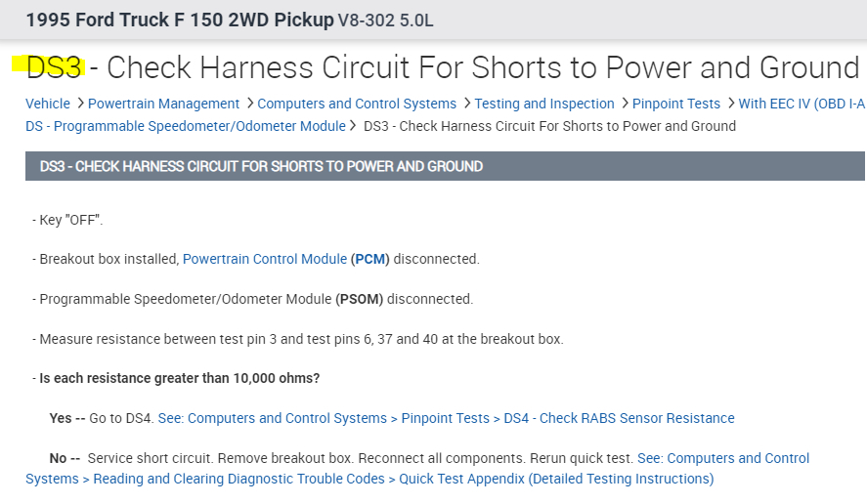
Task: Click the chevron after Vehicle breadcrumb
Action: click(x=79, y=104)
